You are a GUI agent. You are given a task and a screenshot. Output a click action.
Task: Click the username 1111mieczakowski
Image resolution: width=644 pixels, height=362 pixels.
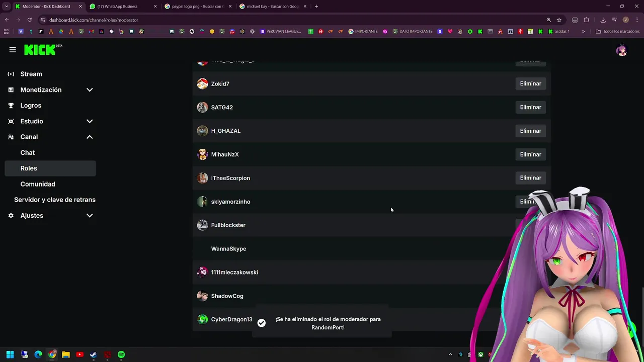point(234,273)
